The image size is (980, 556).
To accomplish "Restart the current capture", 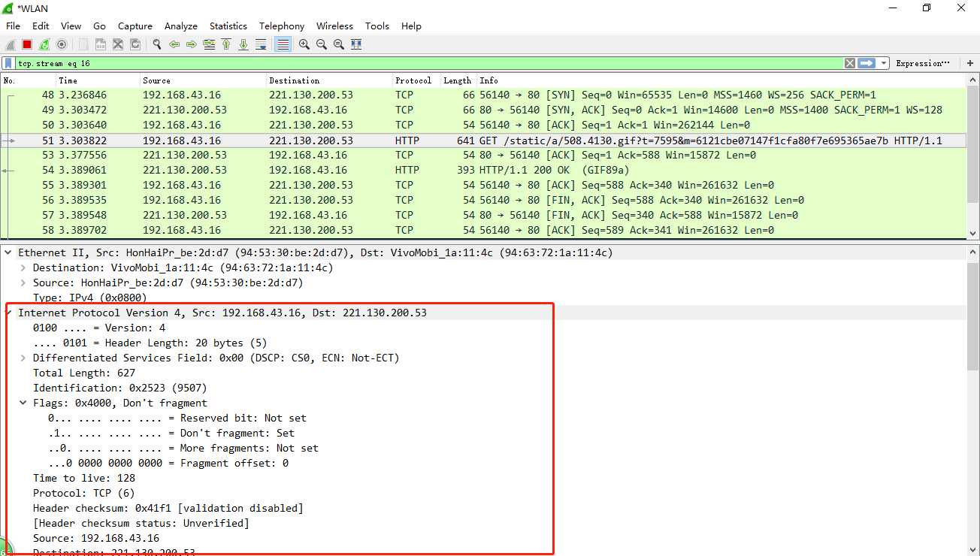I will coord(44,45).
